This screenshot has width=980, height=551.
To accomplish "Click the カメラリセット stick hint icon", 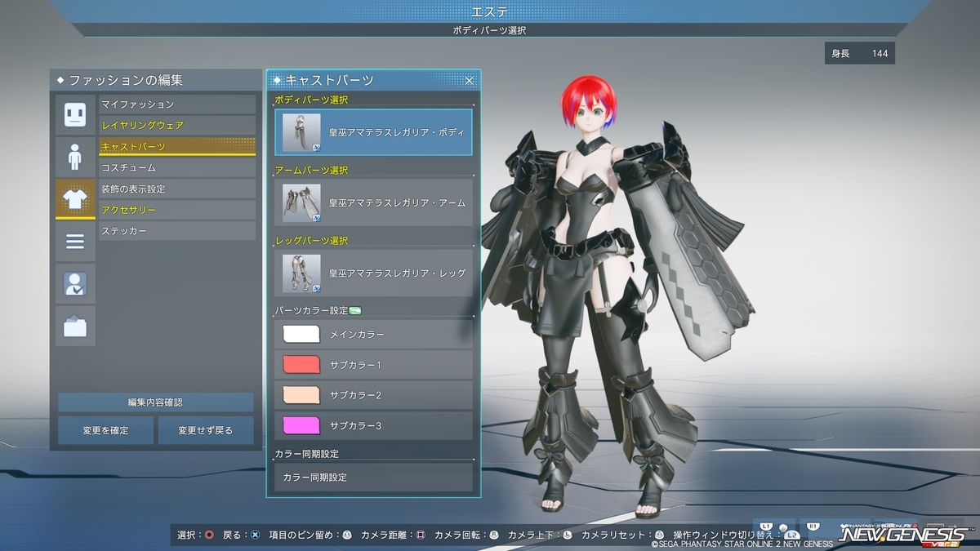I will pos(659,535).
